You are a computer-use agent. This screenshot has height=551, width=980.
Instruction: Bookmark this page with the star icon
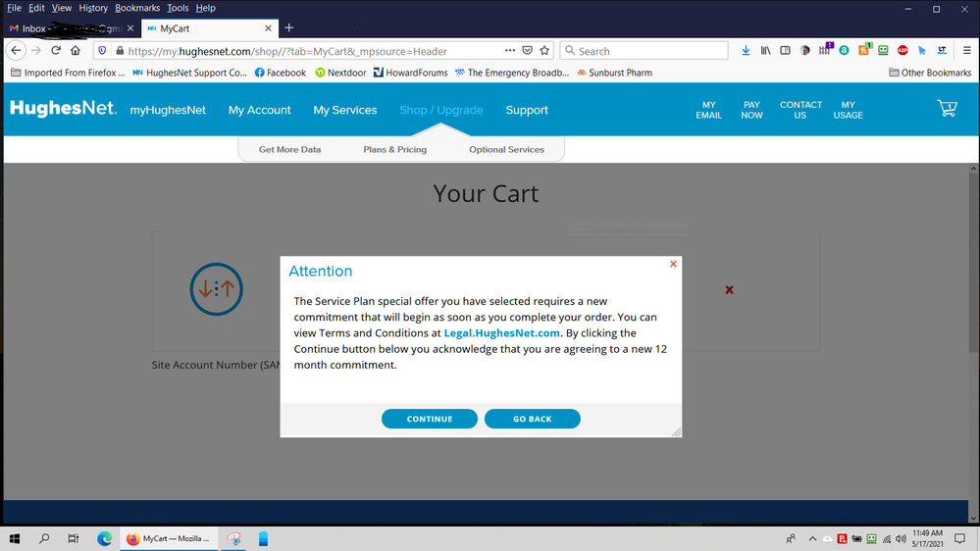click(x=544, y=51)
